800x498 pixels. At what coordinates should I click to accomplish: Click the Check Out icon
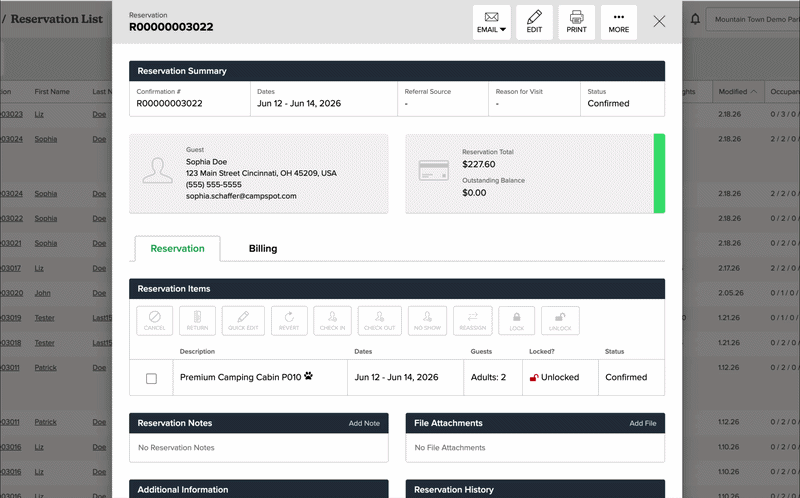380,320
